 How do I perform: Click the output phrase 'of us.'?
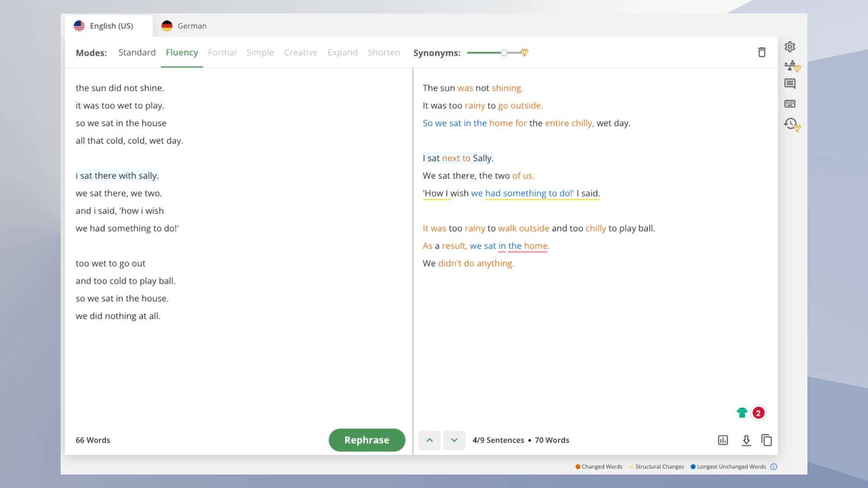click(523, 176)
